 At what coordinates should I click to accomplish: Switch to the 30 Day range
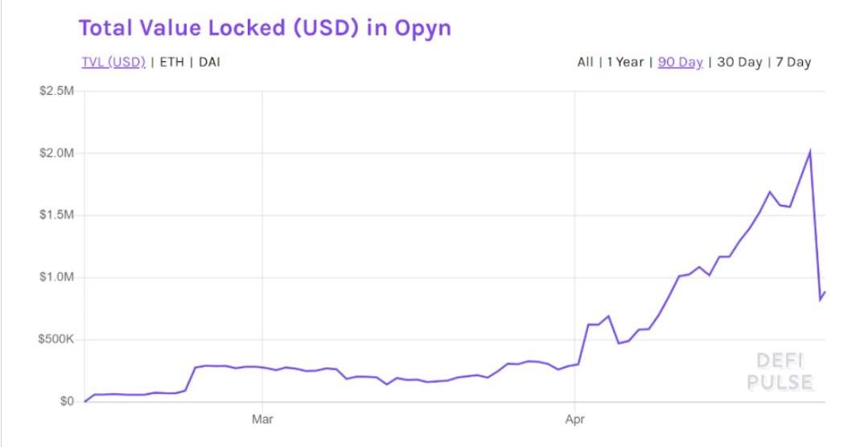click(x=738, y=63)
